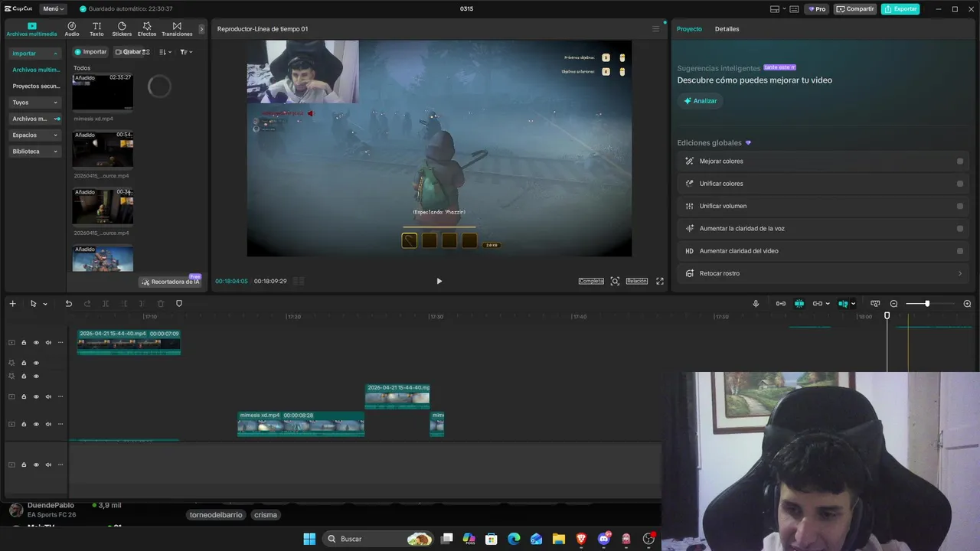
Task: Record voiceover with microphone icon
Action: tap(756, 304)
